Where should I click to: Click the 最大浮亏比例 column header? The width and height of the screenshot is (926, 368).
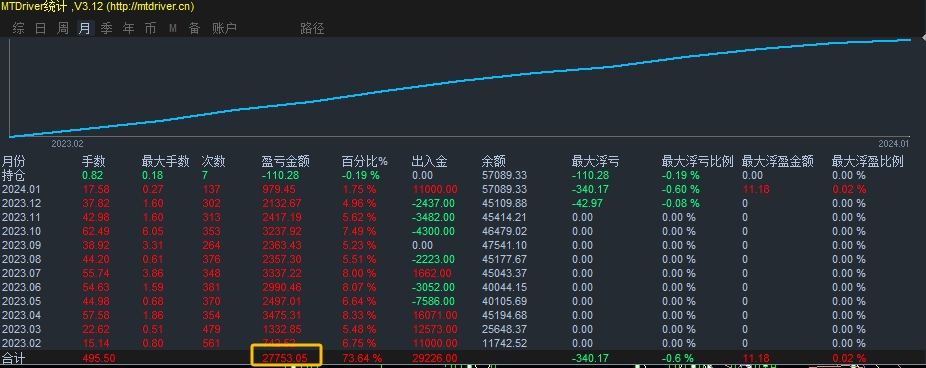click(x=697, y=161)
